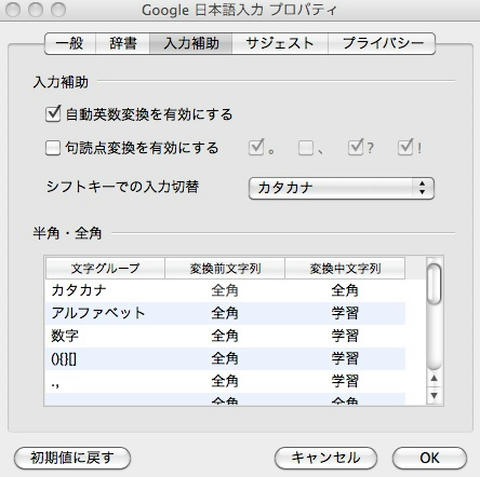This screenshot has height=477, width=480.
Task: Open the 辞書 tab
Action: coord(123,44)
